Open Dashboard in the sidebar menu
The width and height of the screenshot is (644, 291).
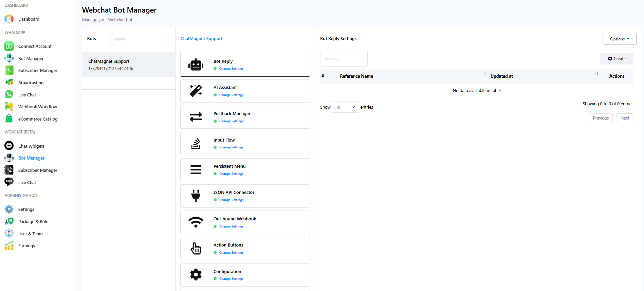click(29, 19)
